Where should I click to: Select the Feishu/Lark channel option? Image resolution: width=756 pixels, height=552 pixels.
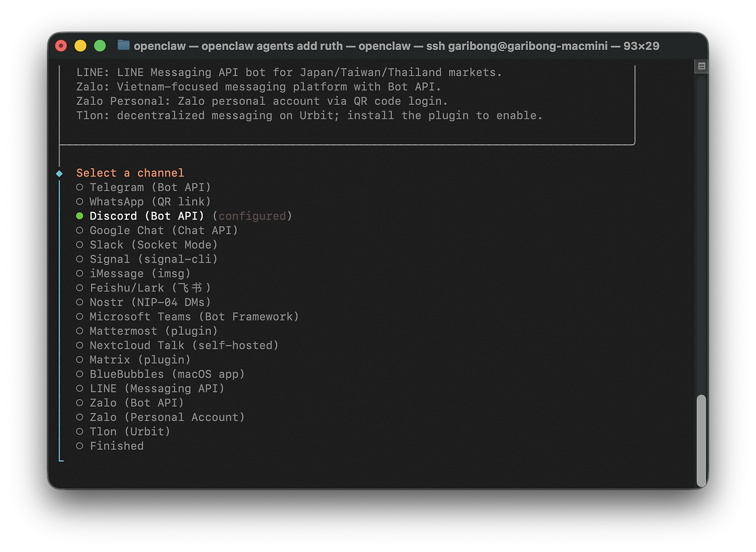coord(144,288)
